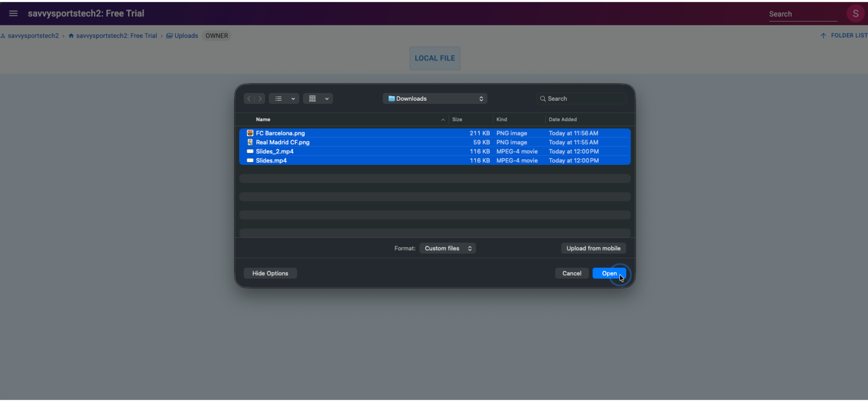Click Hide Options button
Screen dimensions: 868x402
(x=270, y=273)
